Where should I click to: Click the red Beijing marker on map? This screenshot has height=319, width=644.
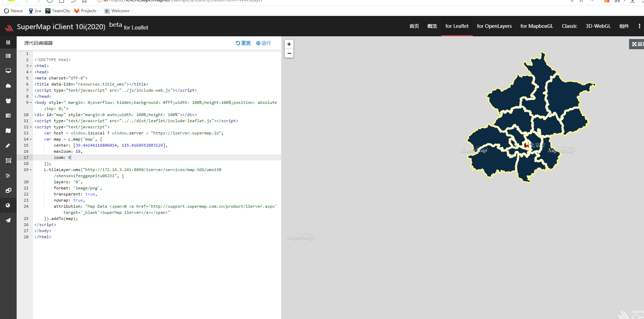527,145
